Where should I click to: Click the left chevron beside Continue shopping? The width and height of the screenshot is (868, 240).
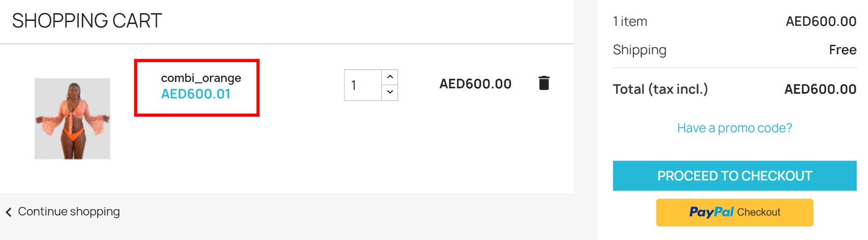point(9,212)
